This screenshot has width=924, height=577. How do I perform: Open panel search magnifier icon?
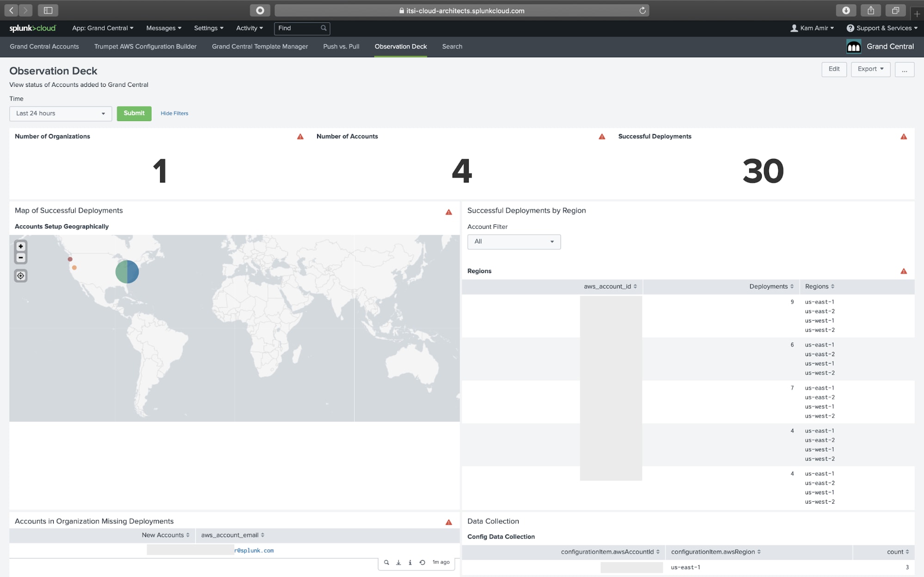386,562
